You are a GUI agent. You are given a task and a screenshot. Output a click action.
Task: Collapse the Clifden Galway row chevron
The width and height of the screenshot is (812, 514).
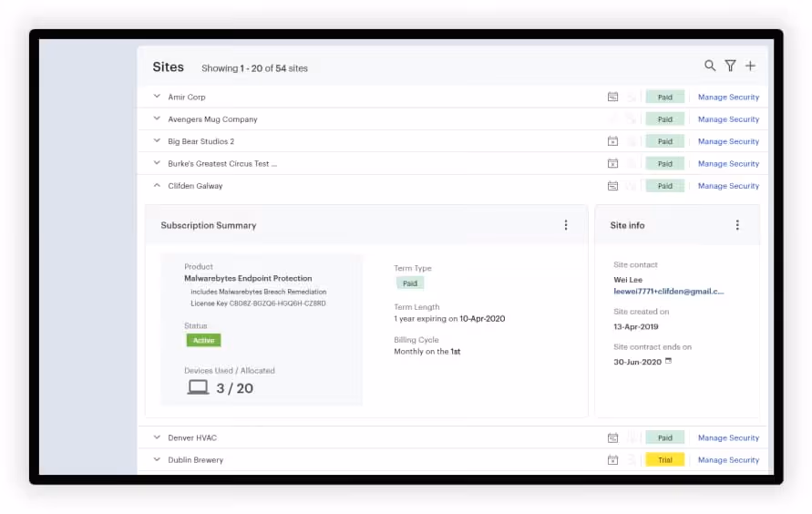coord(157,185)
